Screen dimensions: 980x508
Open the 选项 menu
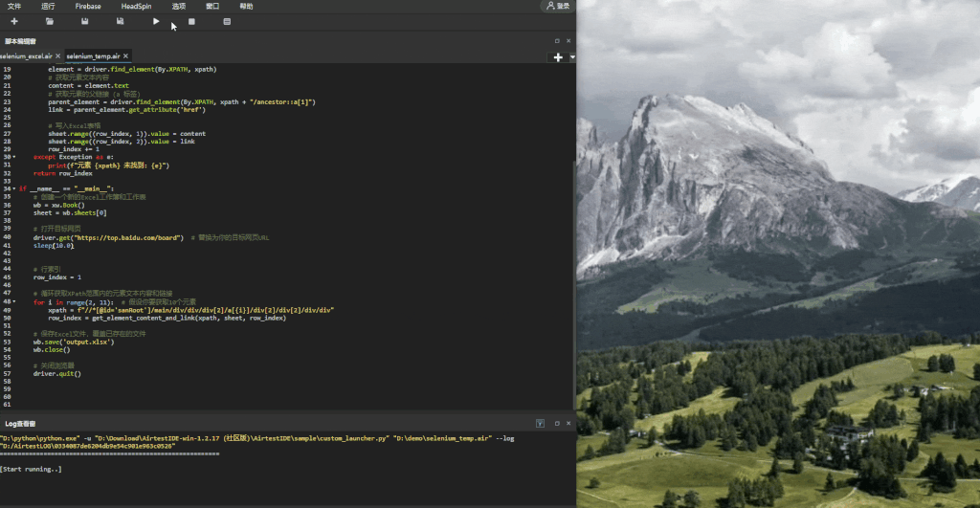179,7
